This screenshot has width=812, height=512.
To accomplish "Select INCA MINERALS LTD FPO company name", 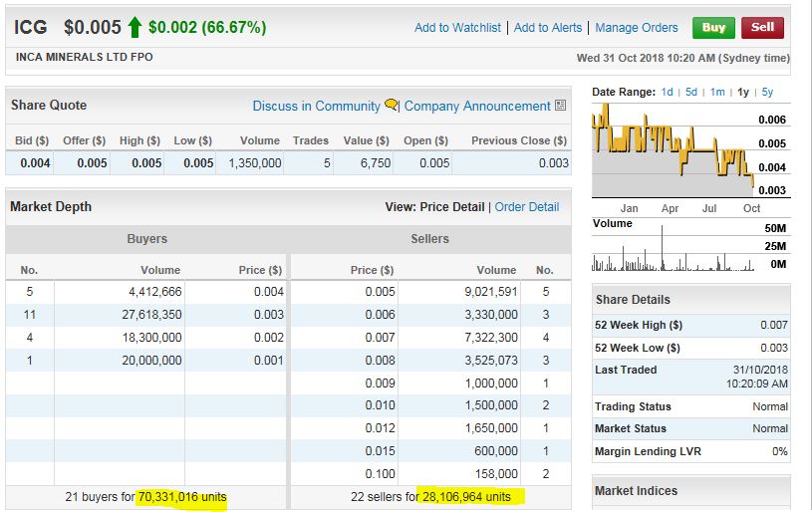I will (84, 57).
